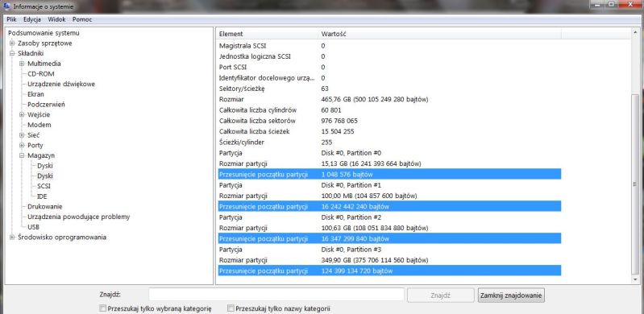Click the highlighted 16 347 299 840 bajtów row
Image resolution: width=644 pixels, height=314 pixels.
point(389,238)
